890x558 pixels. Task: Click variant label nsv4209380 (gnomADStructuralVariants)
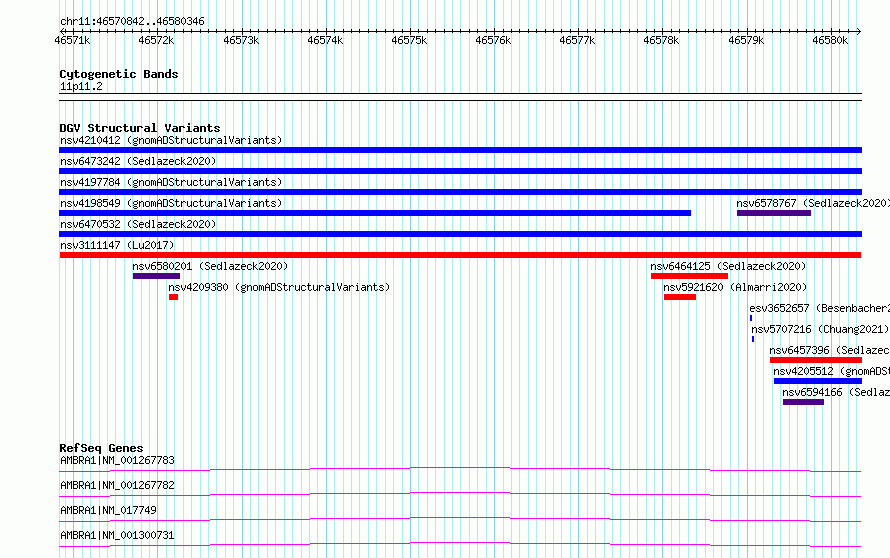[x=279, y=287]
